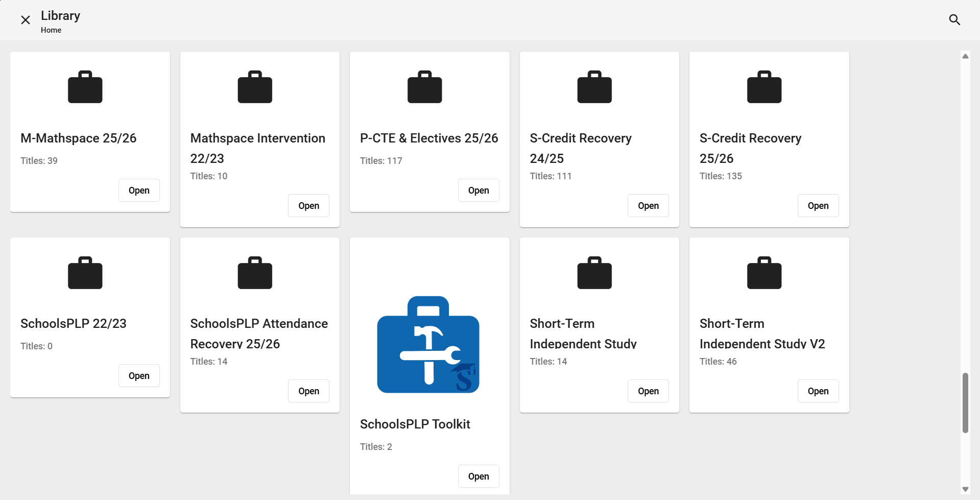Click the SchoolsPLP 22/23 title text
Image resolution: width=980 pixels, height=500 pixels.
point(74,324)
